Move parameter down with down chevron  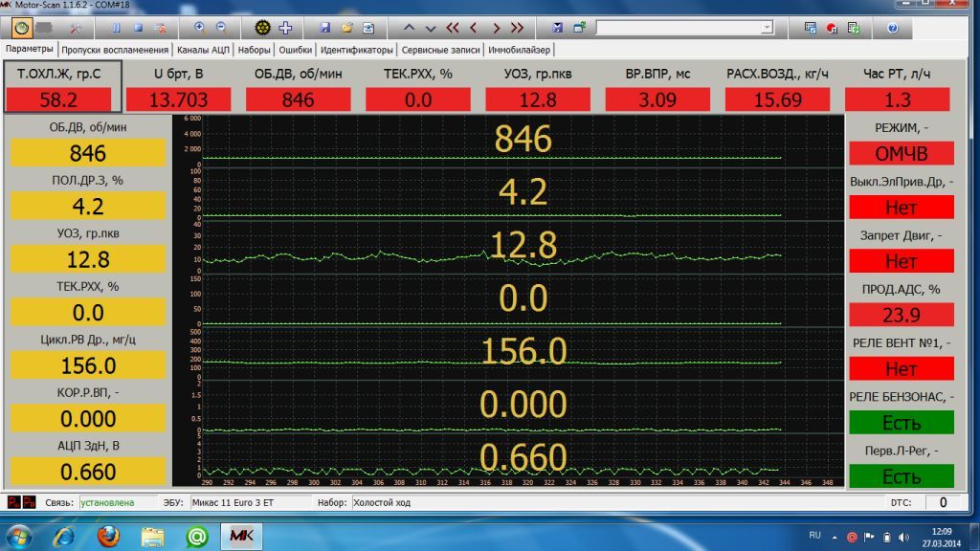[x=431, y=28]
